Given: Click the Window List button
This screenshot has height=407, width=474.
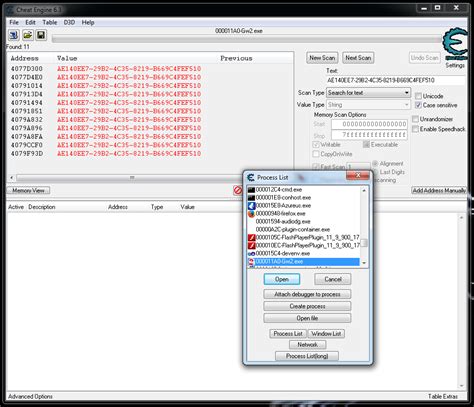Looking at the screenshot, I should 326,334.
